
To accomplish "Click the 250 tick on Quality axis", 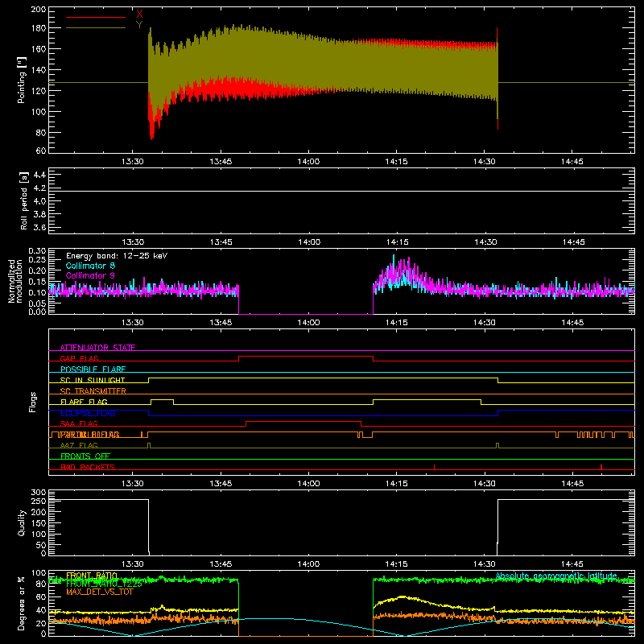I will pos(39,501).
